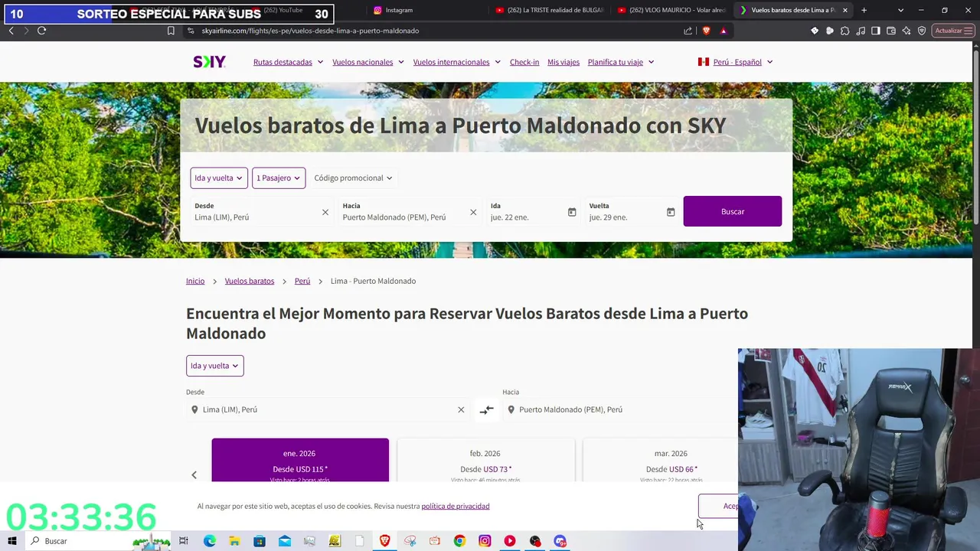Open the media control music note icon
Image resolution: width=980 pixels, height=551 pixels.
point(861,31)
